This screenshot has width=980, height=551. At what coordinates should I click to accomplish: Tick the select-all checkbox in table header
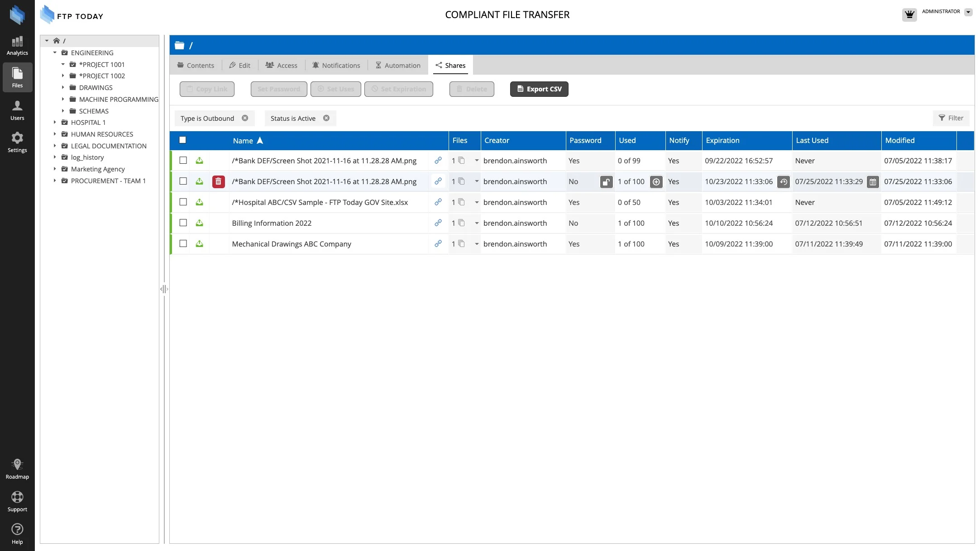click(182, 140)
